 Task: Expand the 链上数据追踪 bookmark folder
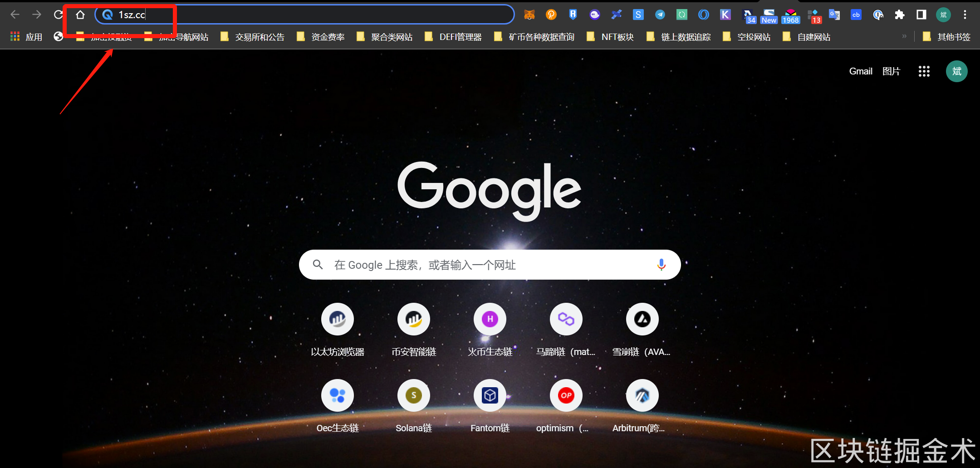[x=678, y=37]
